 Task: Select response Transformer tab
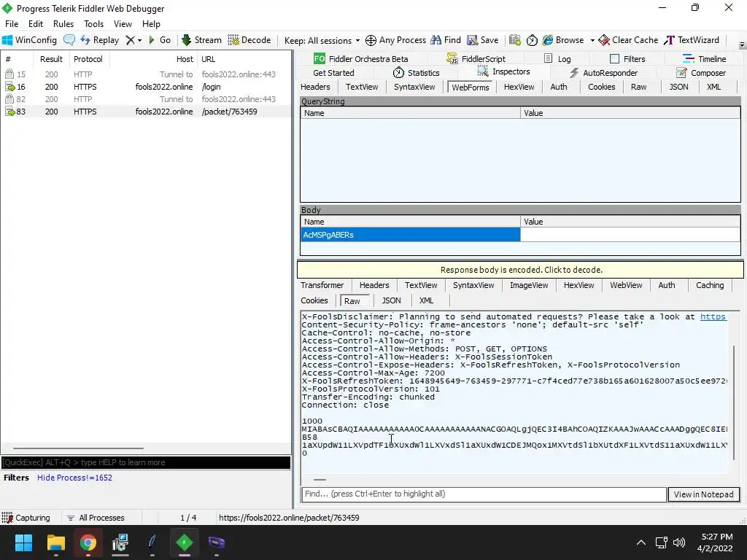point(322,285)
